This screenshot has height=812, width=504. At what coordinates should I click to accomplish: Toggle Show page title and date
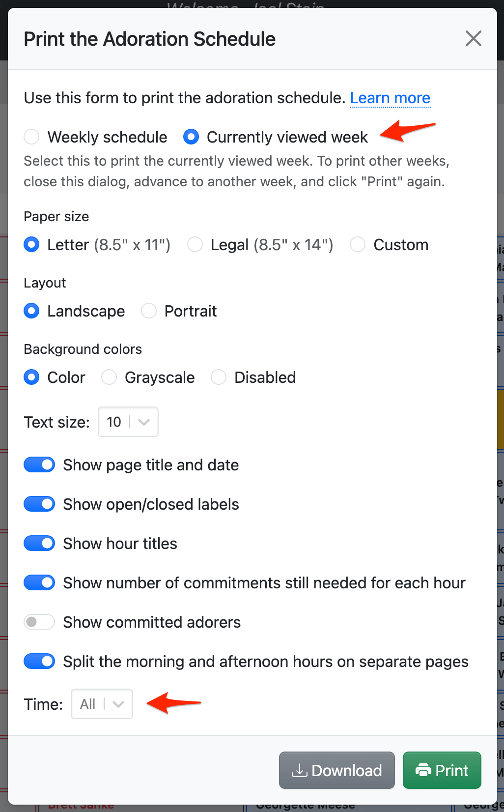pos(39,465)
